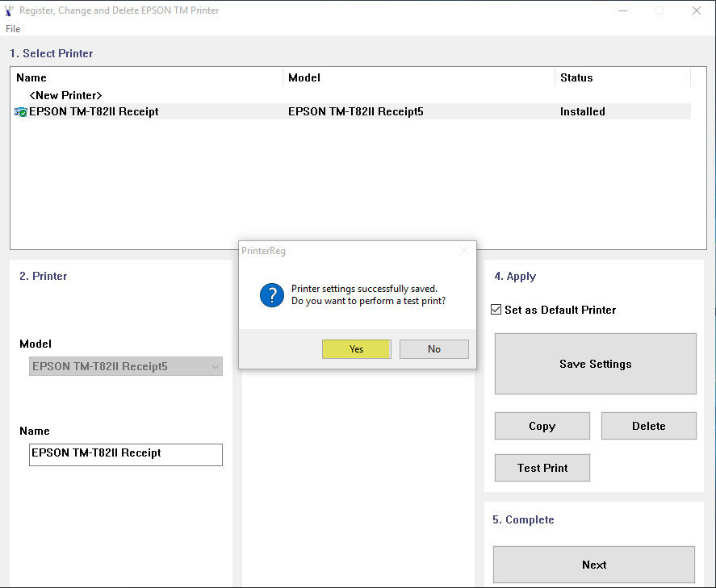Click the Test Print button
Screen dimensions: 716x588
[542, 468]
